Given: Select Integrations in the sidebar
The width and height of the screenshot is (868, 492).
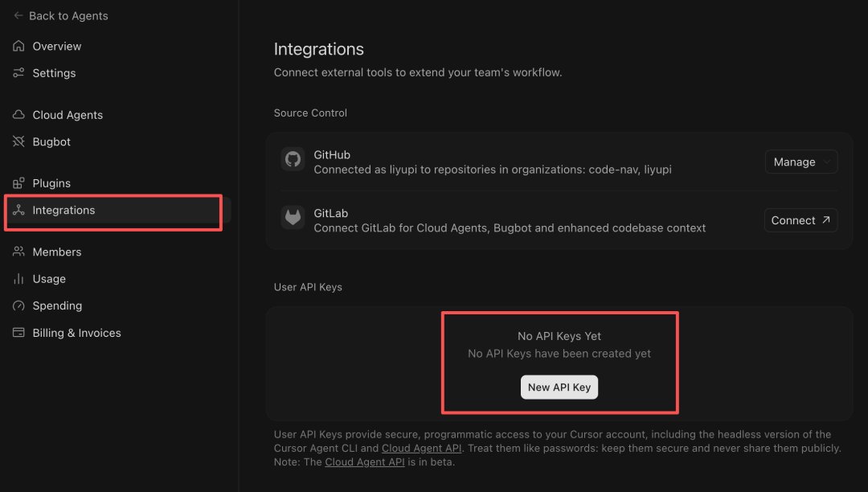Looking at the screenshot, I should (63, 210).
